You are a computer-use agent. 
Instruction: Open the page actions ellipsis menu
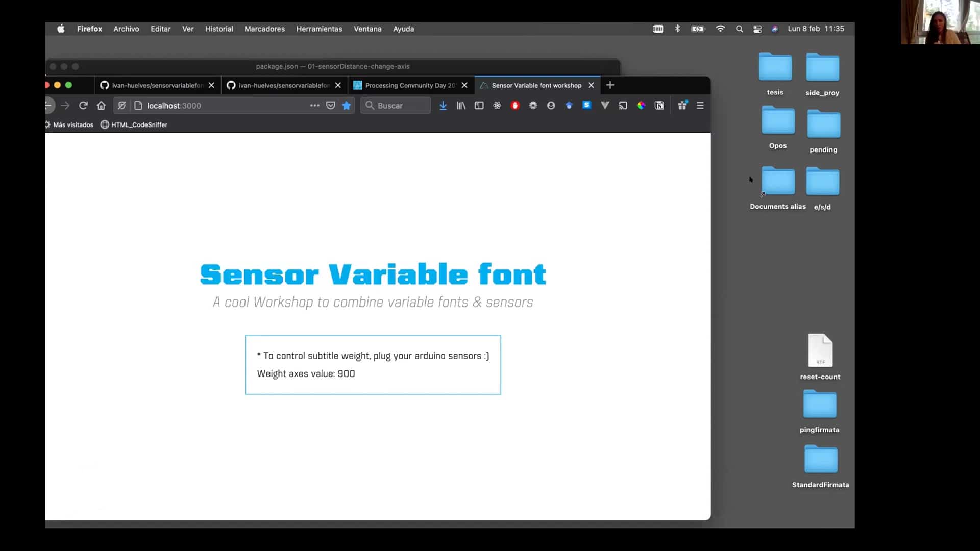click(315, 105)
